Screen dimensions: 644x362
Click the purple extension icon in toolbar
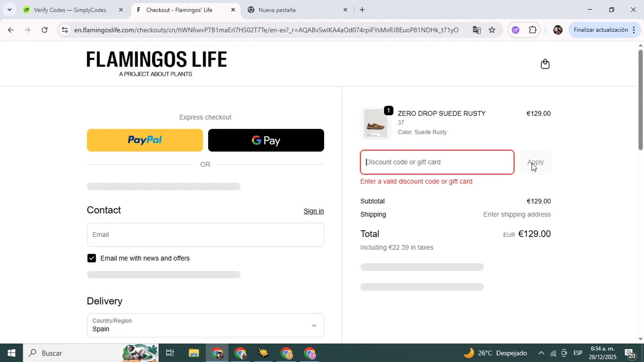coord(516,30)
